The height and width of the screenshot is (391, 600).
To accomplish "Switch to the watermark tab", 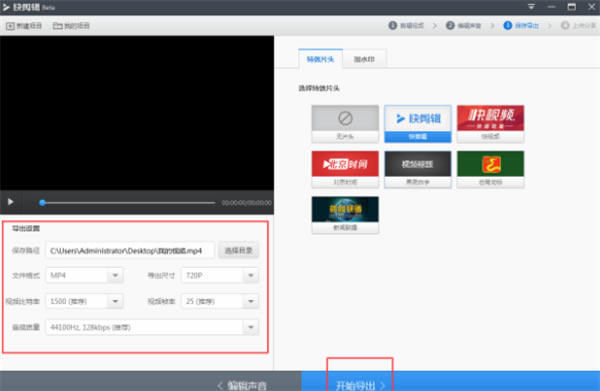I will click(x=364, y=59).
